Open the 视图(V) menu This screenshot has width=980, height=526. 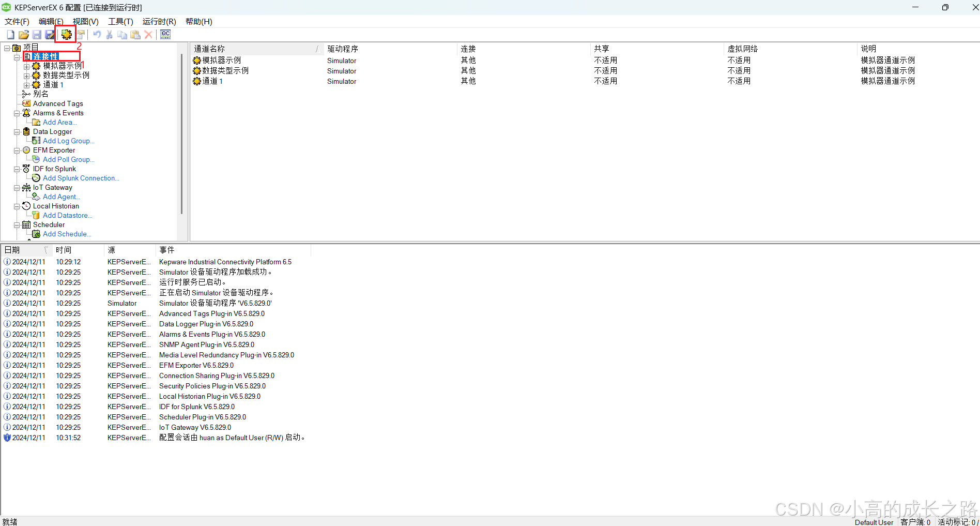[x=85, y=21]
